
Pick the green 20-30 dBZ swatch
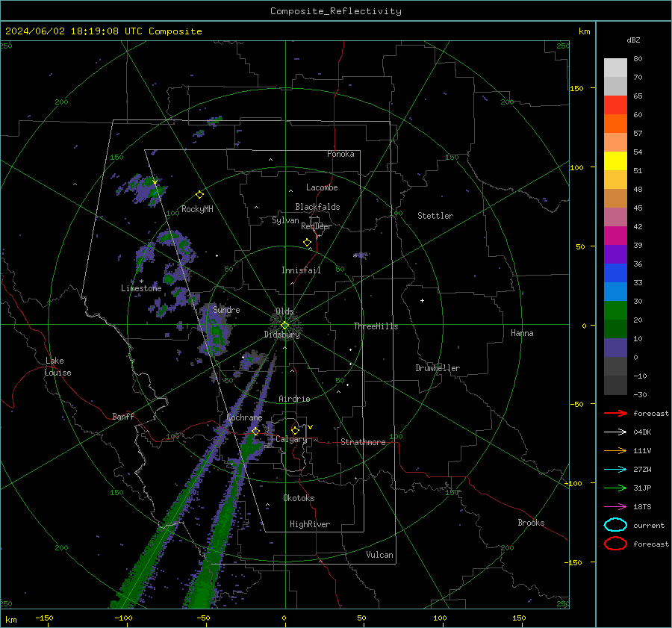click(615, 311)
